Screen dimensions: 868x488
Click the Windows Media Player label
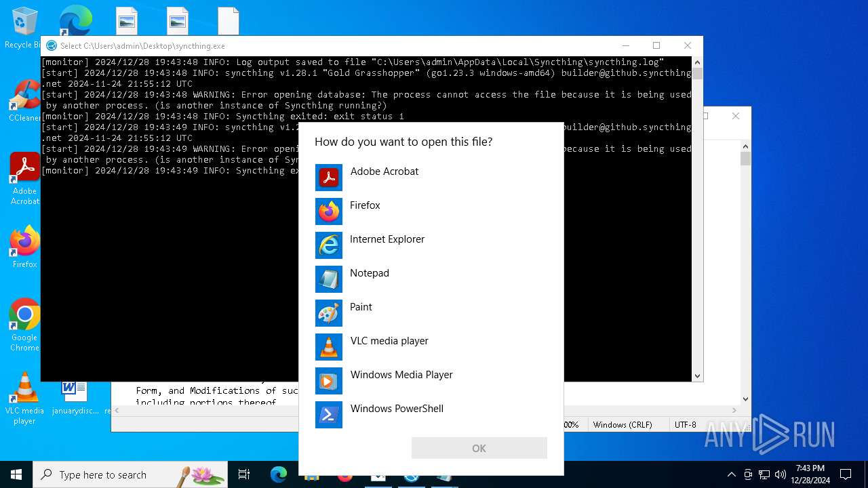tap(401, 375)
